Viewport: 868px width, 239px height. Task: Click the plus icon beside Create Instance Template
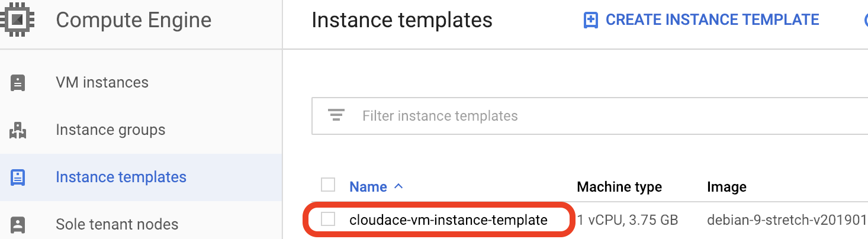[x=590, y=20]
